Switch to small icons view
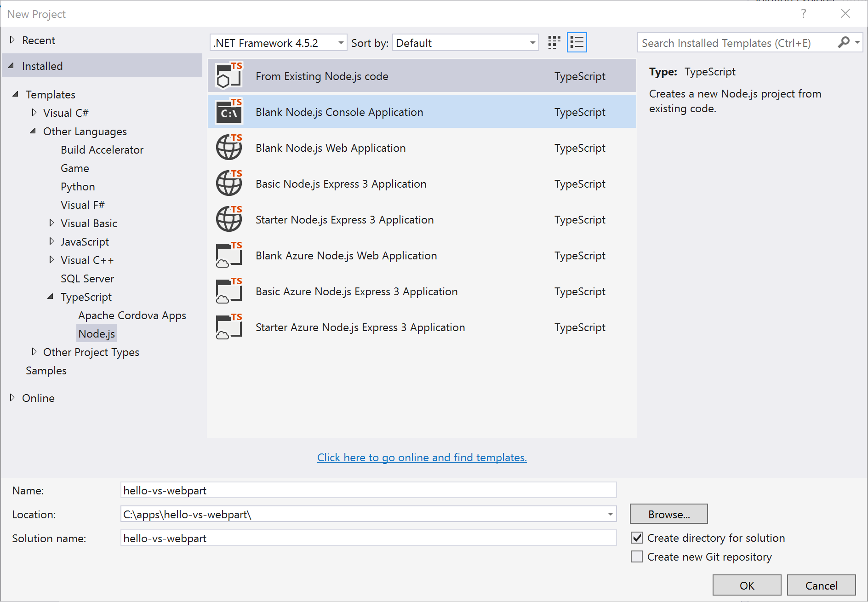The image size is (868, 602). click(x=554, y=43)
